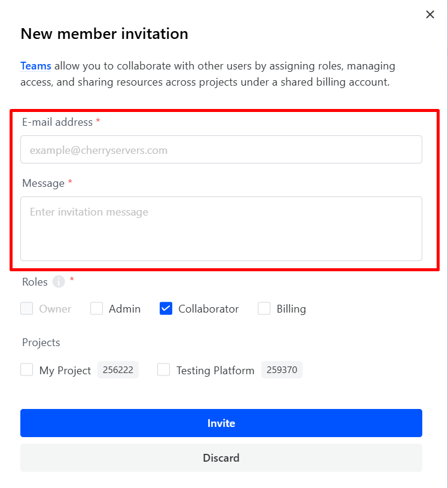Image resolution: width=448 pixels, height=488 pixels.
Task: Click the disabled Owner role checkbox
Action: [27, 309]
